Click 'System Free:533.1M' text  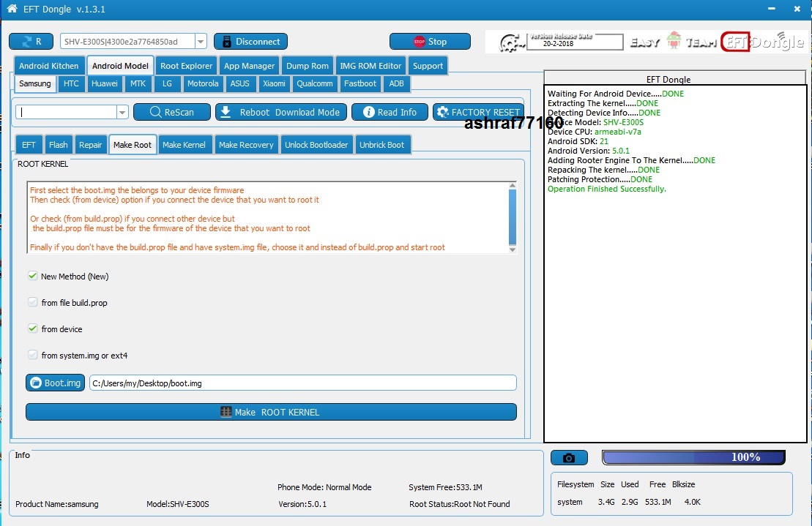pos(445,487)
